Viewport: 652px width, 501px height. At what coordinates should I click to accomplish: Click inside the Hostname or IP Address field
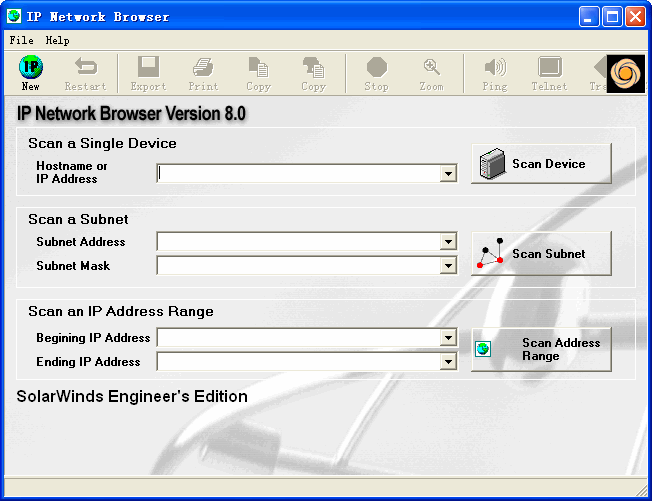[x=298, y=174]
